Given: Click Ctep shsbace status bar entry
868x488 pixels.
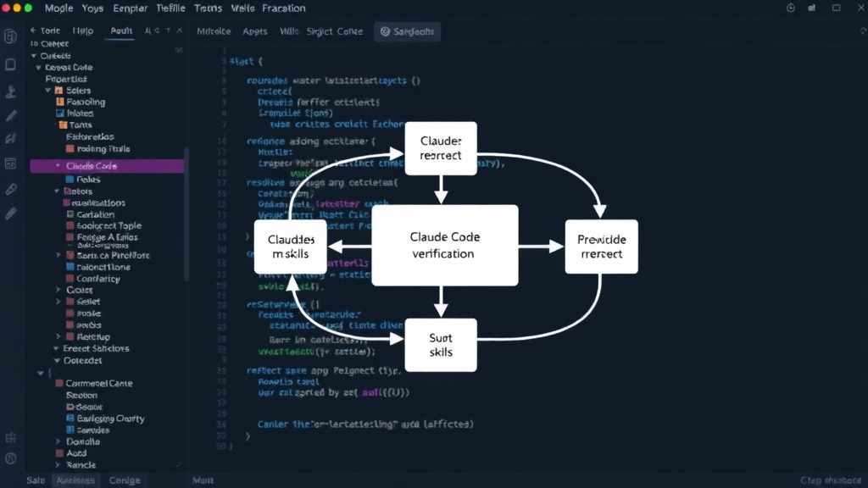Looking at the screenshot, I should (831, 480).
